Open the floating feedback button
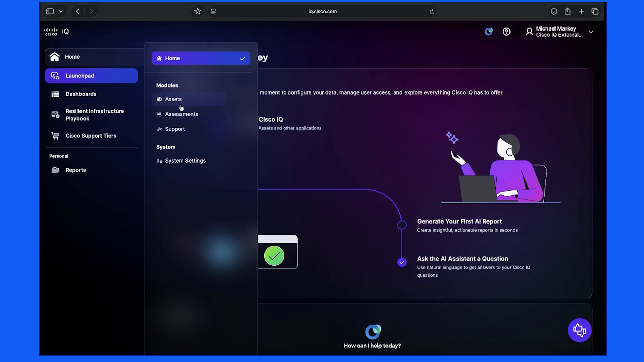644x362 pixels. point(579,330)
